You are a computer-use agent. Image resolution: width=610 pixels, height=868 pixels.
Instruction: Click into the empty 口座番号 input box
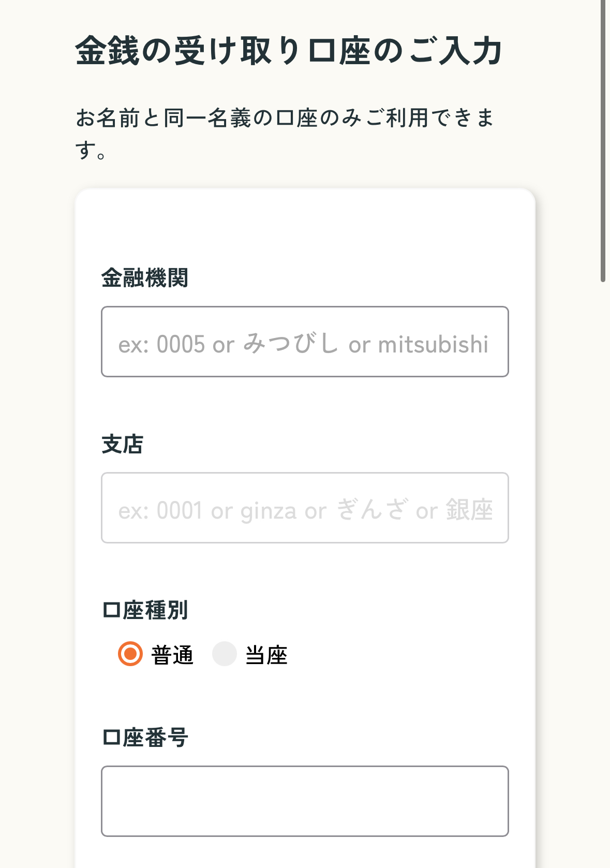click(x=305, y=801)
